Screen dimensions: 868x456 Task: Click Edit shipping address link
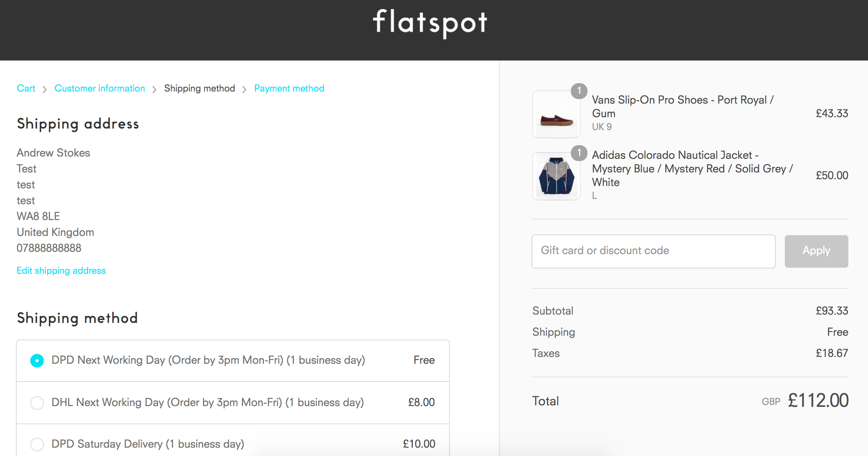coord(61,271)
